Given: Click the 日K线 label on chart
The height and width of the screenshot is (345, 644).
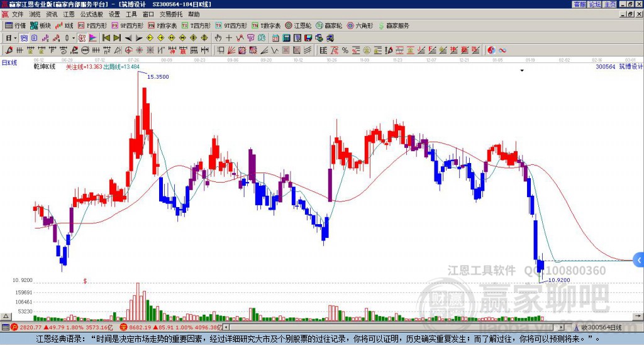Looking at the screenshot, I should (9, 63).
